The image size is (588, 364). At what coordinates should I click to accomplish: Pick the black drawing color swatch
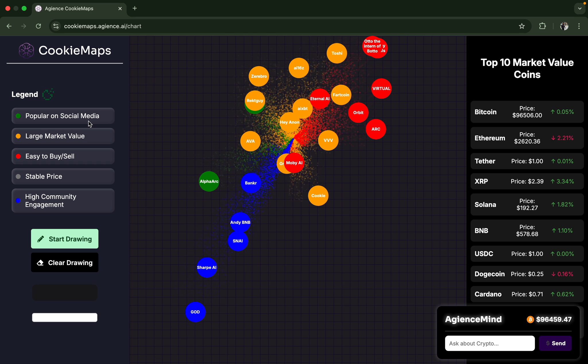pyautogui.click(x=65, y=293)
